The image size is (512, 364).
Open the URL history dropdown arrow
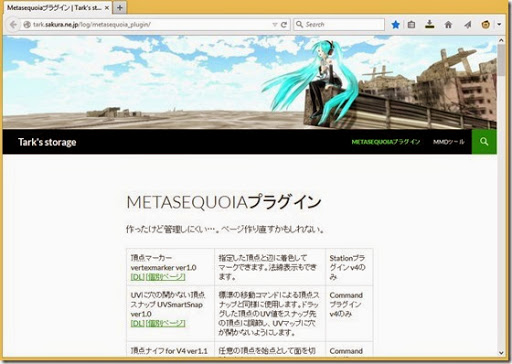pos(275,25)
